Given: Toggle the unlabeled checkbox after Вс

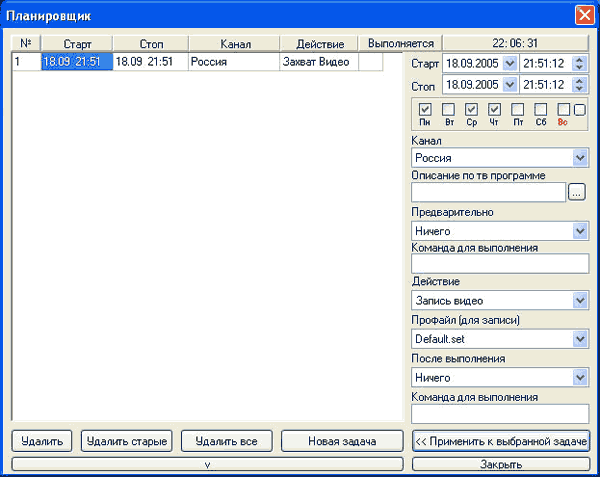Looking at the screenshot, I should point(580,110).
